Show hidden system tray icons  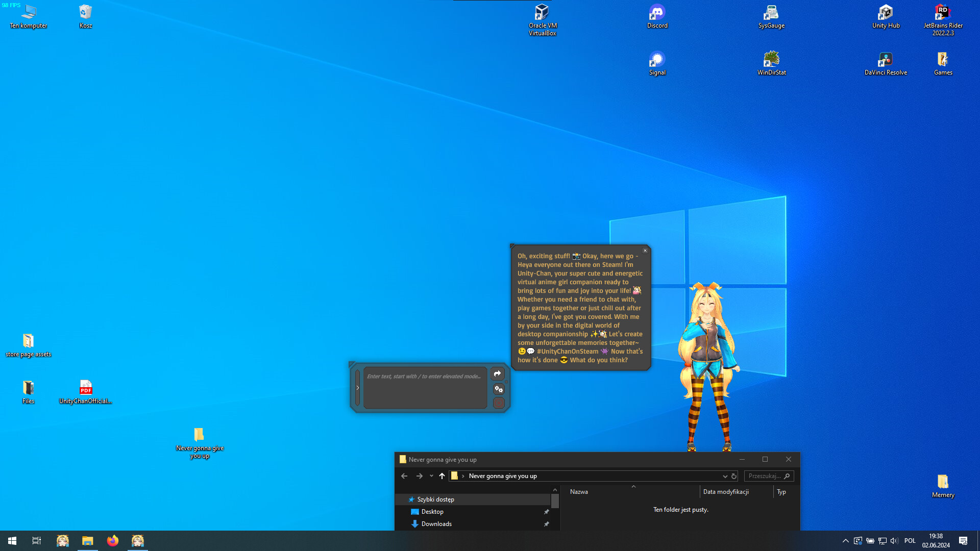846,541
